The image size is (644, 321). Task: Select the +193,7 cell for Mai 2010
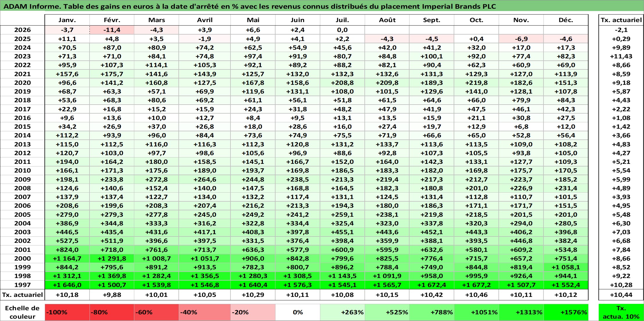tap(253, 171)
